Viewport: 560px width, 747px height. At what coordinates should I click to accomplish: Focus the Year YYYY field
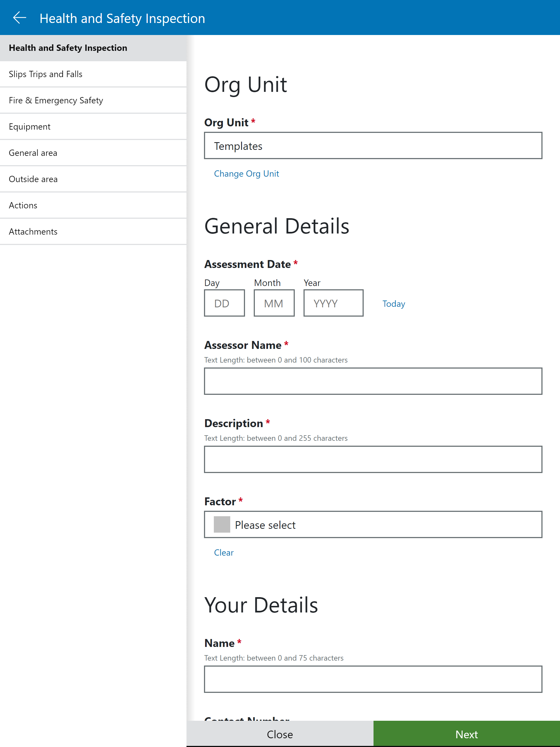coord(333,303)
